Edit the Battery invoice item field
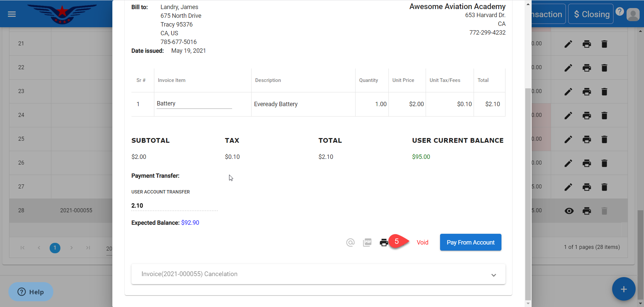Viewport: 644px width, 307px height. (194, 104)
